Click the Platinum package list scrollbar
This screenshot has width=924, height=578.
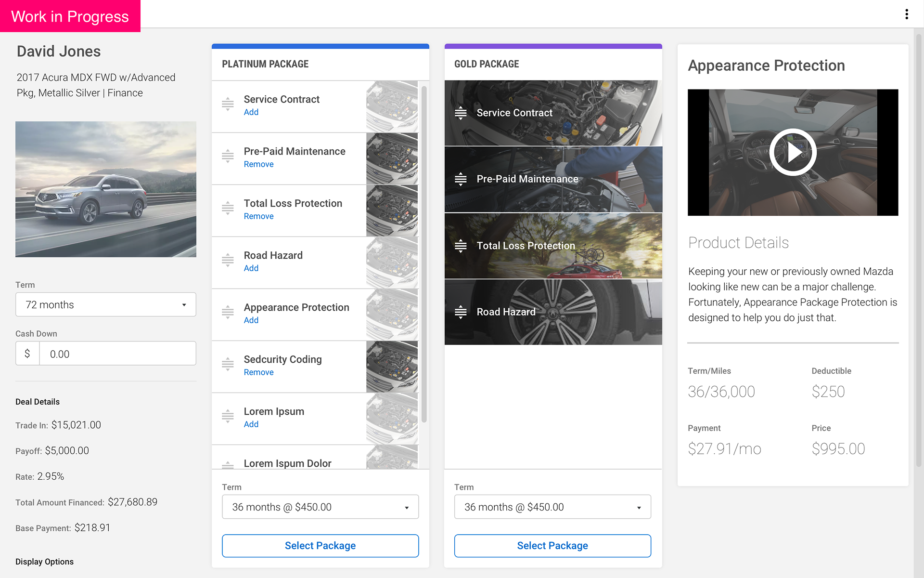pos(424,254)
